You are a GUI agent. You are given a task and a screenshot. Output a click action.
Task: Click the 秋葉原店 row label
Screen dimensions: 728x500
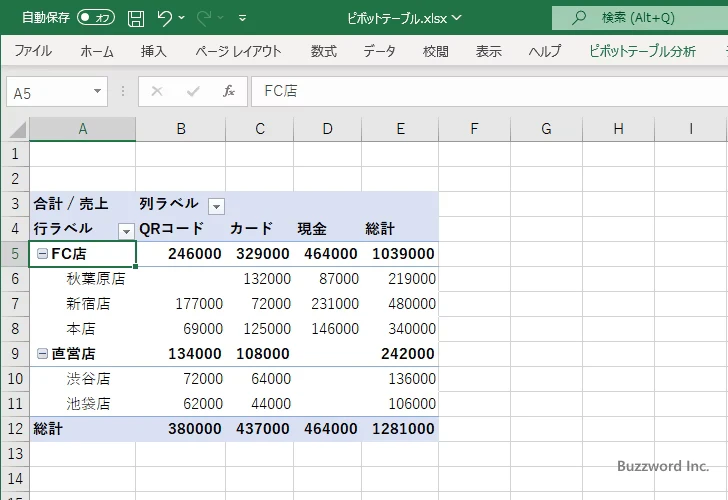(83, 279)
